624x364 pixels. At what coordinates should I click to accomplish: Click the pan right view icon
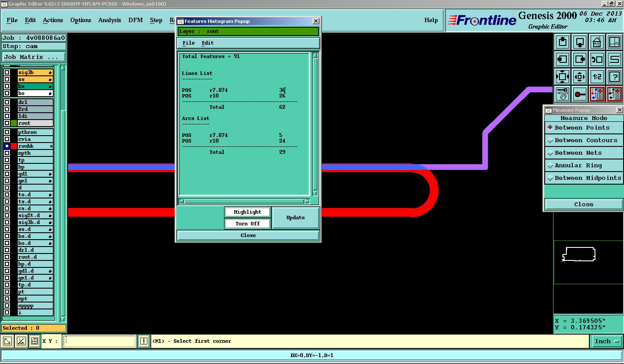580,59
